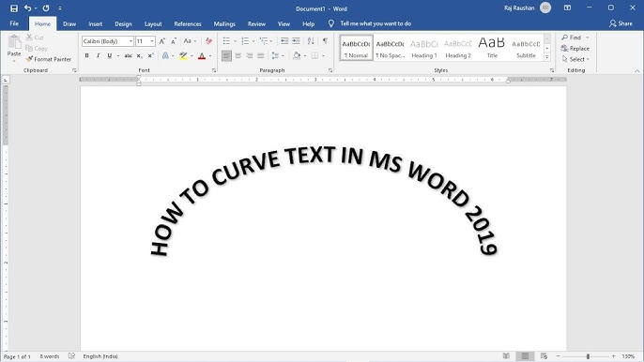Click the Clear All Formatting icon

click(x=208, y=41)
